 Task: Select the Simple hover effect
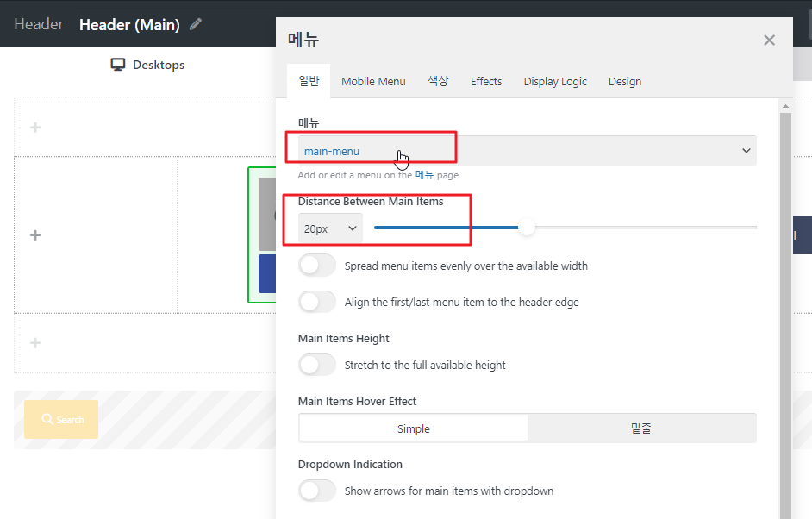point(413,428)
